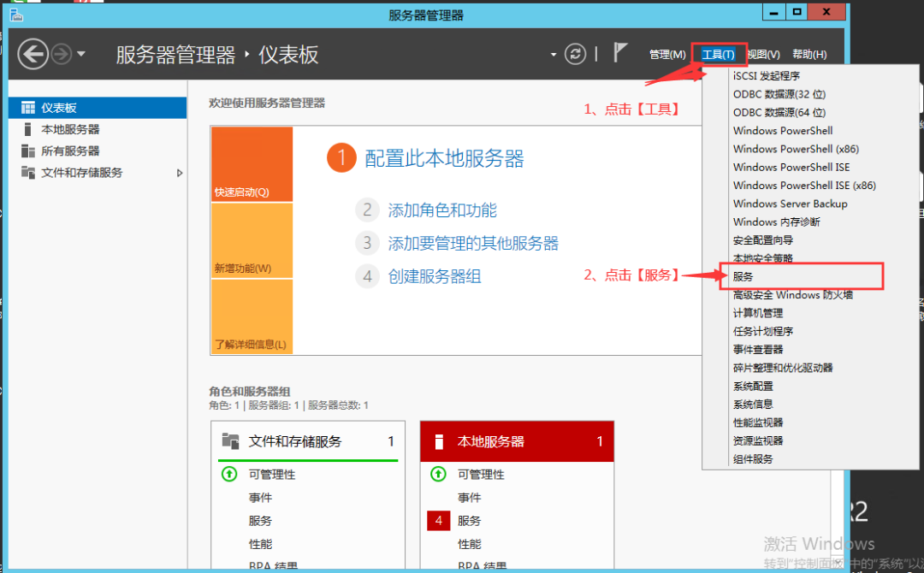Viewport: 924px width, 573px height.
Task: Open 计算机管理 from the Tools menu
Action: tap(758, 313)
